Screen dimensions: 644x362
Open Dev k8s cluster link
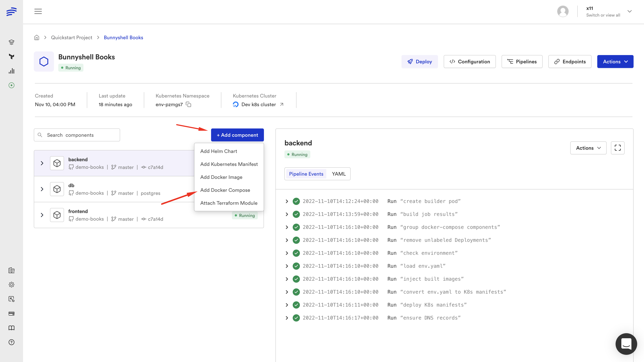click(259, 104)
